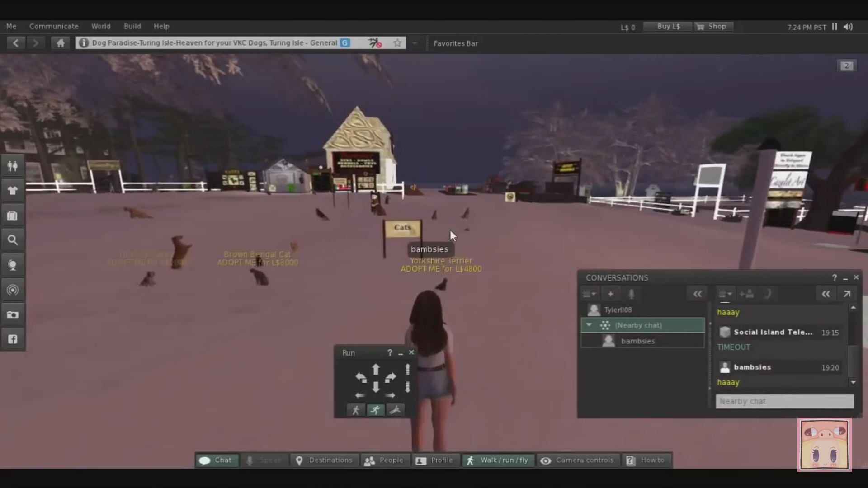Mute the master volume speaker icon
The image size is (868, 488).
(849, 27)
